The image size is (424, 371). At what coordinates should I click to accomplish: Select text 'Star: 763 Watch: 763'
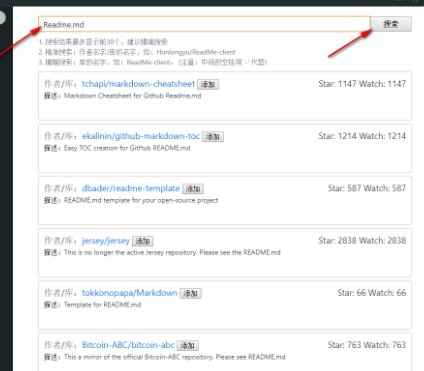pos(367,345)
